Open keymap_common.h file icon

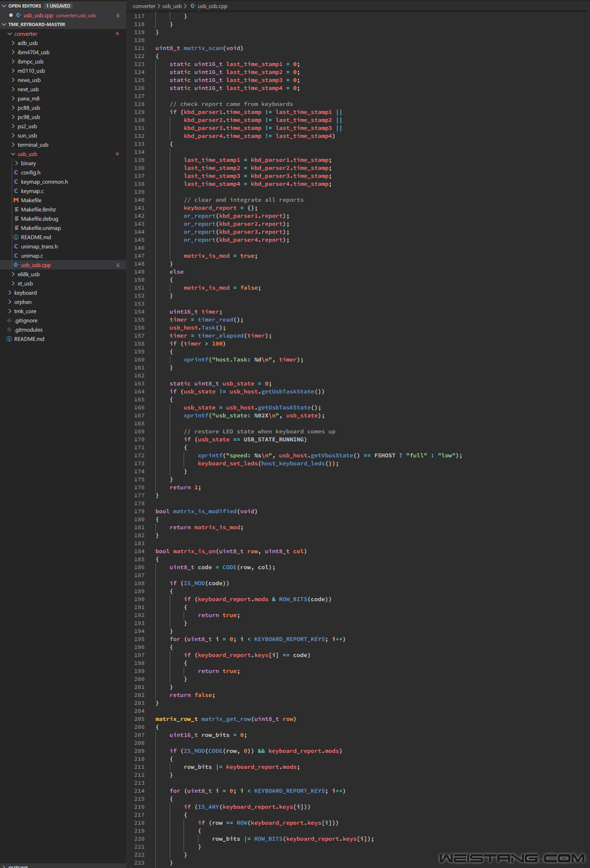16,182
